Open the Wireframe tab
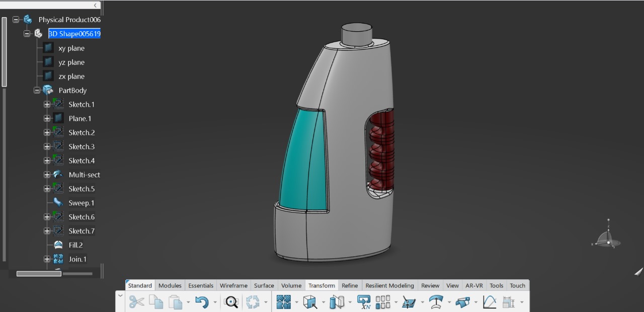644x312 pixels. (233, 285)
